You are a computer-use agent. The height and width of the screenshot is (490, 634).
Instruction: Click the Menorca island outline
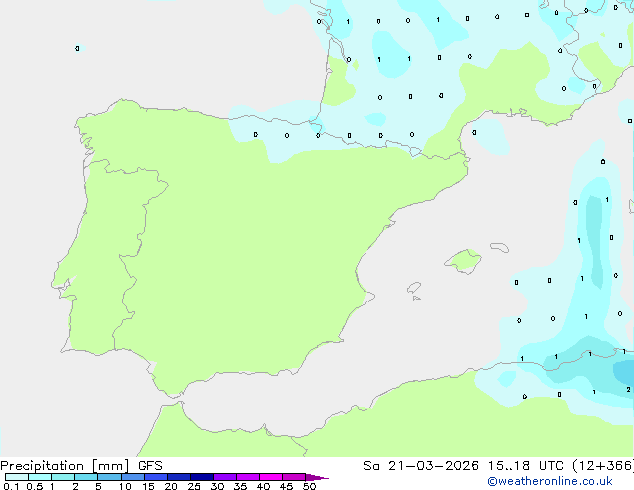coord(499,247)
